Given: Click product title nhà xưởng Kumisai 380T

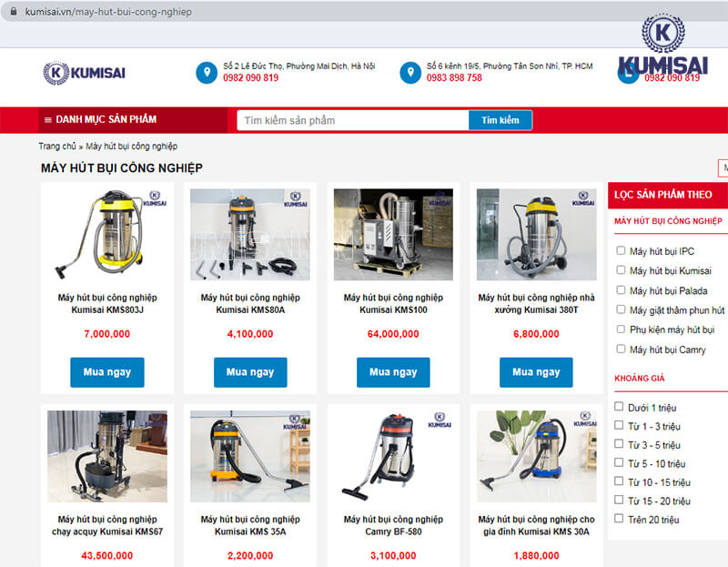Looking at the screenshot, I should pyautogui.click(x=536, y=304).
